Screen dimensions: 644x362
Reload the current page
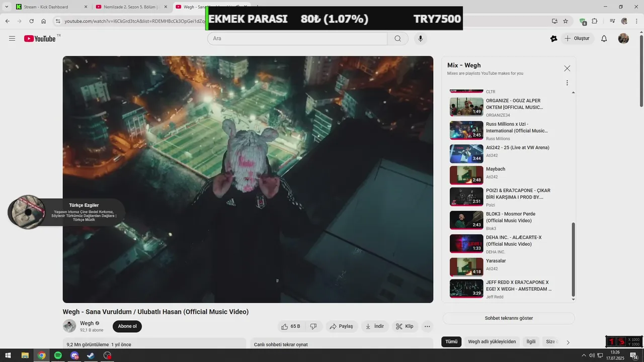31,21
